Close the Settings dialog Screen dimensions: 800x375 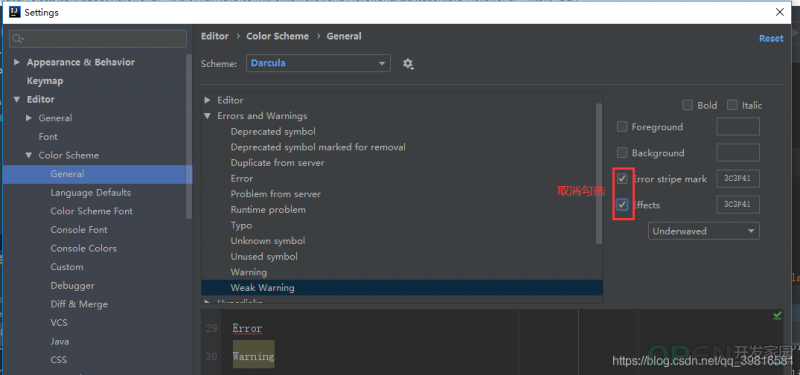tap(780, 12)
